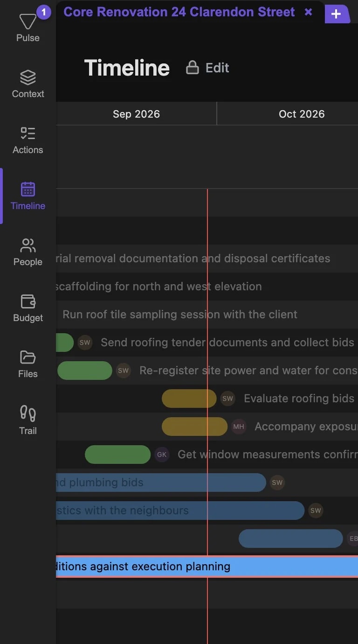
Task: Click the EB avatar at the right edge
Action: (352, 539)
